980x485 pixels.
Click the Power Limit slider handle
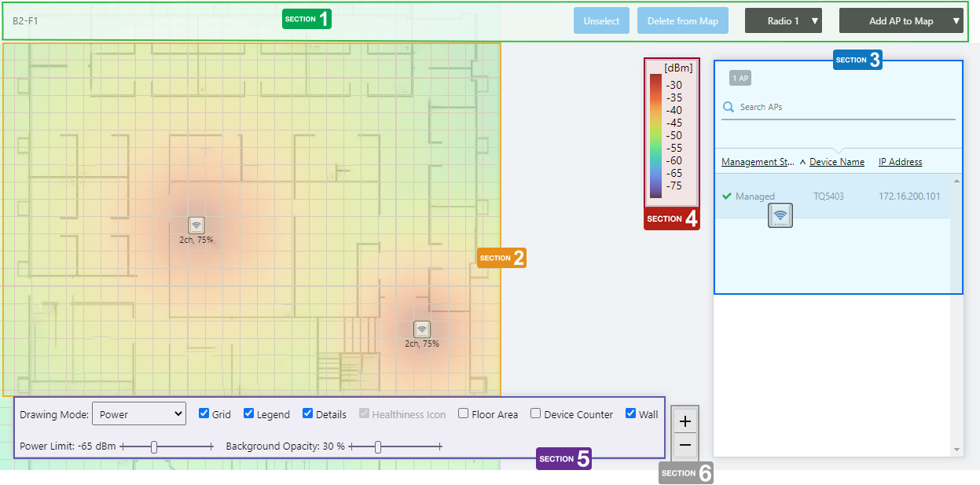click(154, 446)
